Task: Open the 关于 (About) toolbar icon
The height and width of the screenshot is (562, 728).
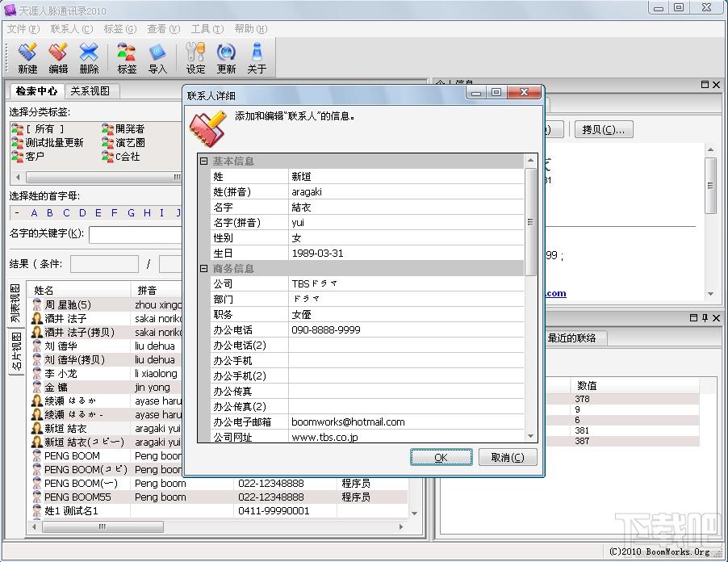Action: coord(257,57)
